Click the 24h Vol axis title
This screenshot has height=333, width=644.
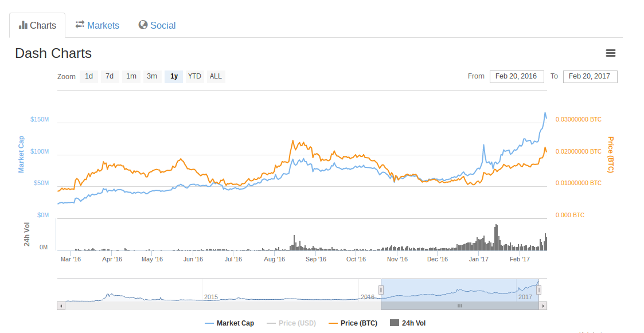(x=27, y=234)
